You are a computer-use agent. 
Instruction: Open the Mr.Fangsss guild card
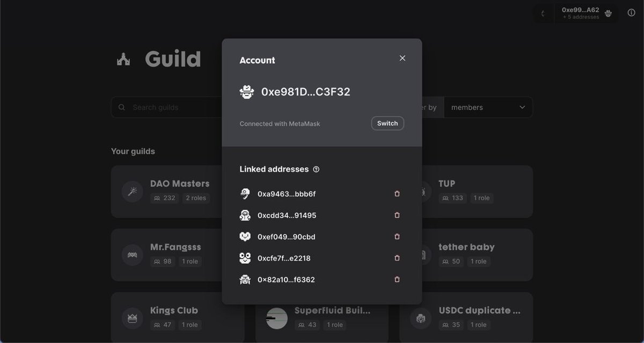[x=166, y=255]
